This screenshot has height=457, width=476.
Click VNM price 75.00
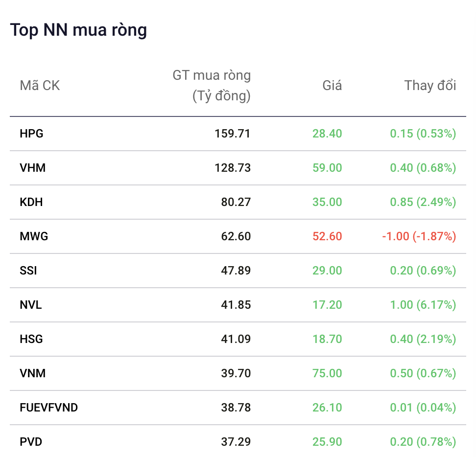click(327, 373)
